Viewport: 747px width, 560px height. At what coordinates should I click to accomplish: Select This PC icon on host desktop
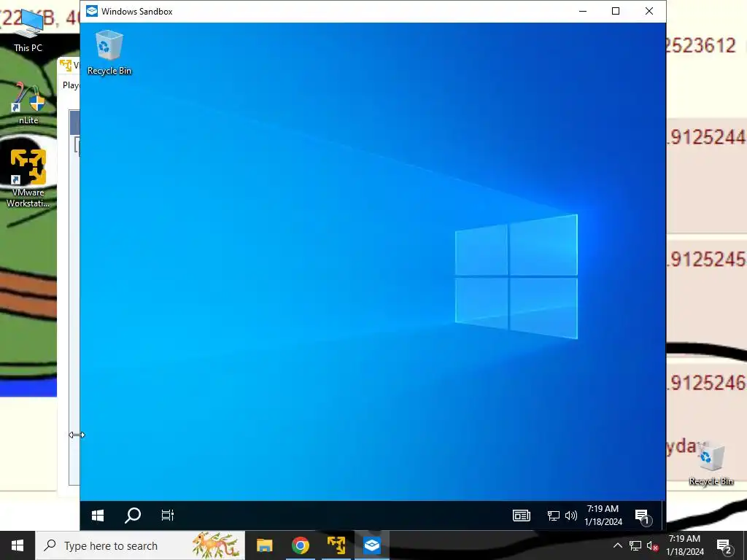tap(28, 29)
